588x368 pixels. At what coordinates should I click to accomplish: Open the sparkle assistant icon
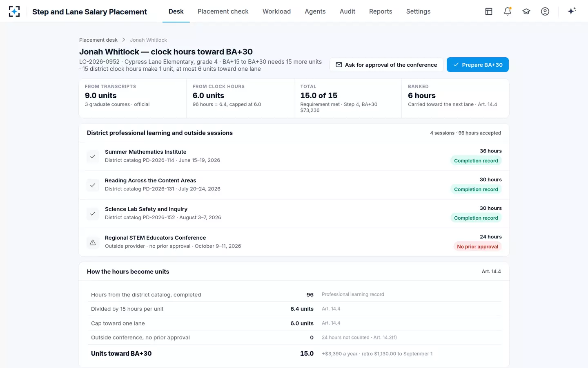coord(572,11)
